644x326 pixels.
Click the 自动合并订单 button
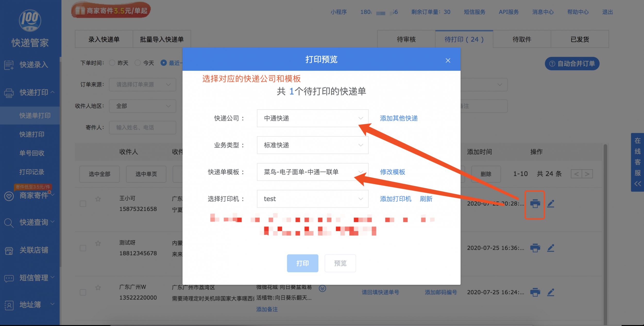(x=572, y=64)
